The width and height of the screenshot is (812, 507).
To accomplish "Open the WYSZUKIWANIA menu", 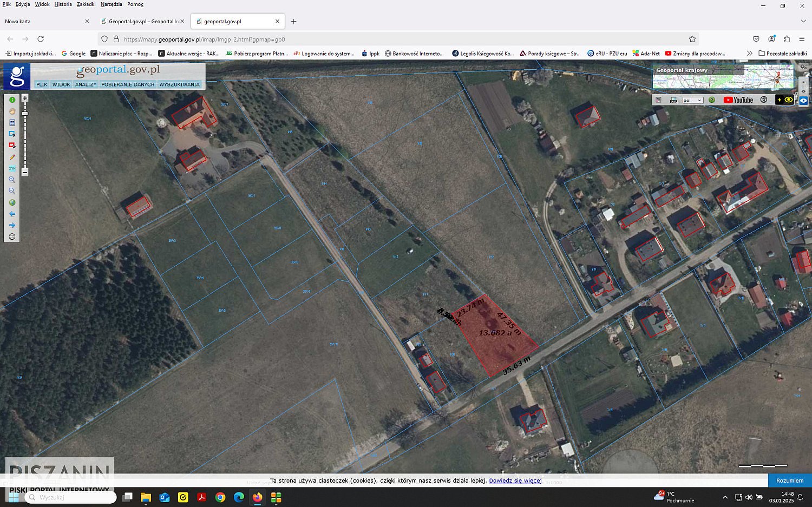I will point(179,84).
